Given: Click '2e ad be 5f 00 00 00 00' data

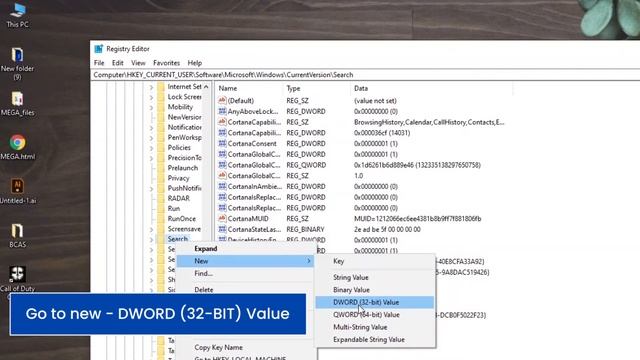Looking at the screenshot, I should (387, 229).
